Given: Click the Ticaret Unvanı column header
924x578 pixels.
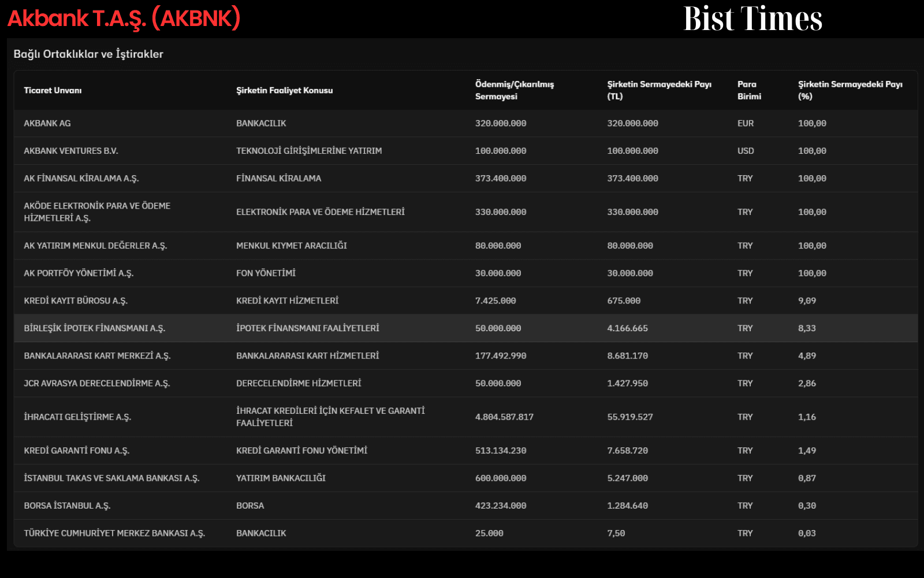Looking at the screenshot, I should [53, 90].
